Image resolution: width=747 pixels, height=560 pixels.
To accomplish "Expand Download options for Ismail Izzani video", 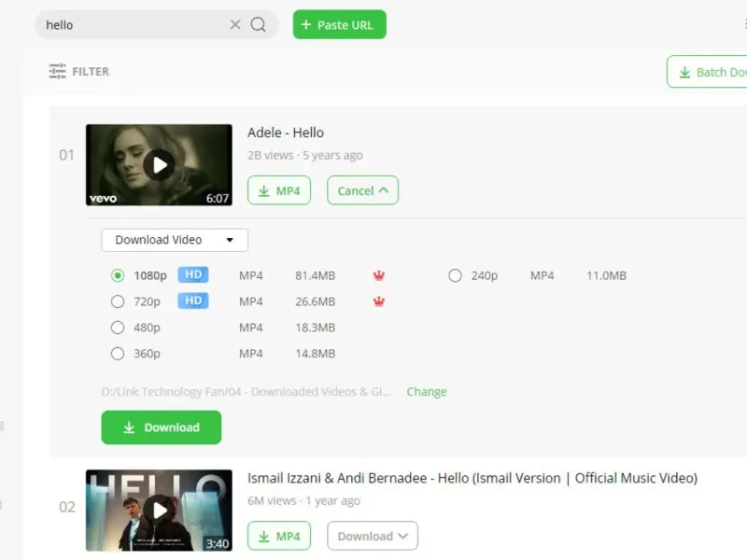I will pos(373,536).
